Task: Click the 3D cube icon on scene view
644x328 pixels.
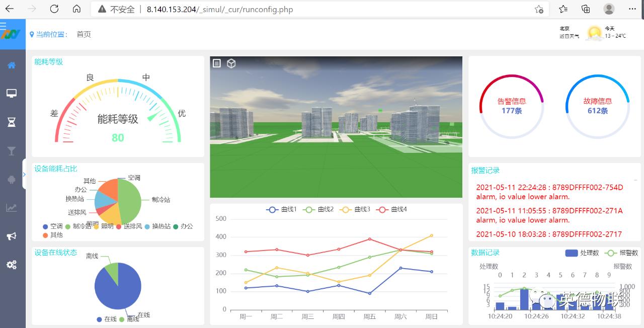Action: click(x=231, y=63)
